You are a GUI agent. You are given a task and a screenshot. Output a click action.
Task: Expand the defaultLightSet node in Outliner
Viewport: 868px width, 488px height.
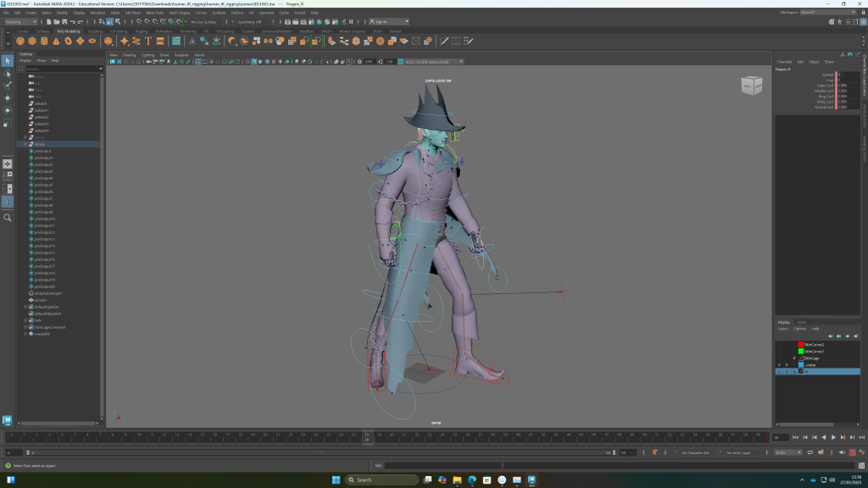26,307
